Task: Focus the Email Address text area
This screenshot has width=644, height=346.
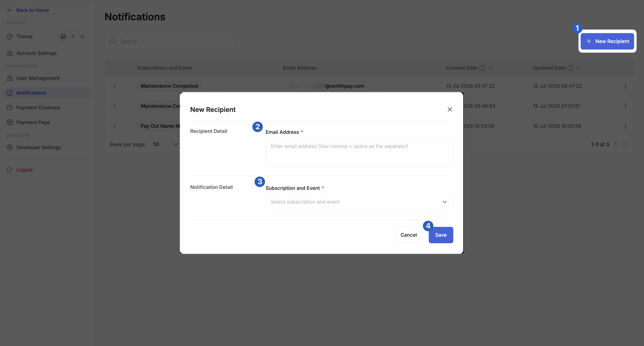Action: (359, 152)
